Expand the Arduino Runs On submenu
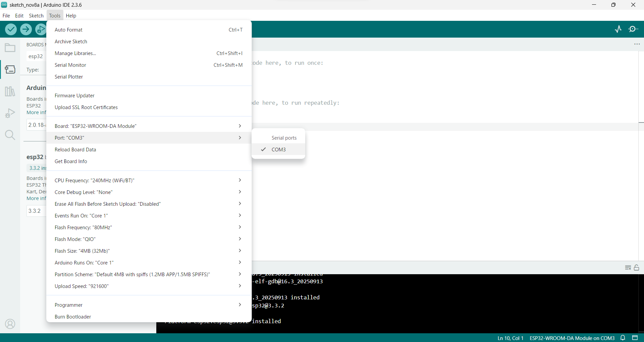Viewport: 644px width, 342px height. pos(149,263)
